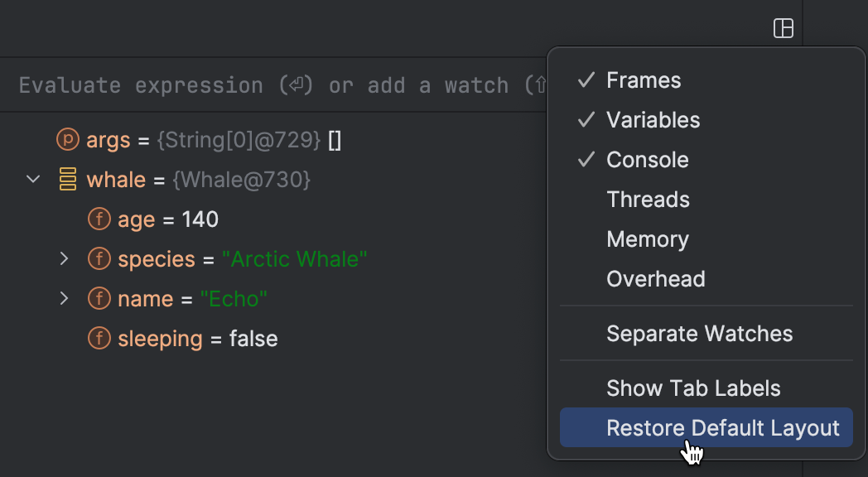Click the field icon beside species
The image size is (868, 477).
coord(99,258)
